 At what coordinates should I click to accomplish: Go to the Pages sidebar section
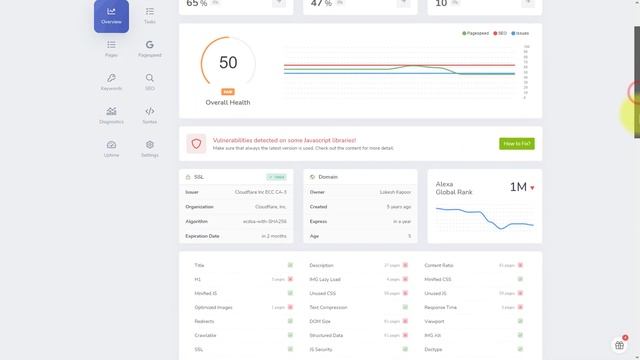111,49
